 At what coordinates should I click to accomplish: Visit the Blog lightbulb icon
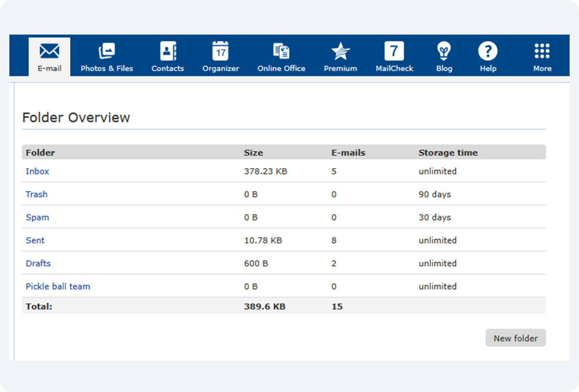(x=444, y=51)
